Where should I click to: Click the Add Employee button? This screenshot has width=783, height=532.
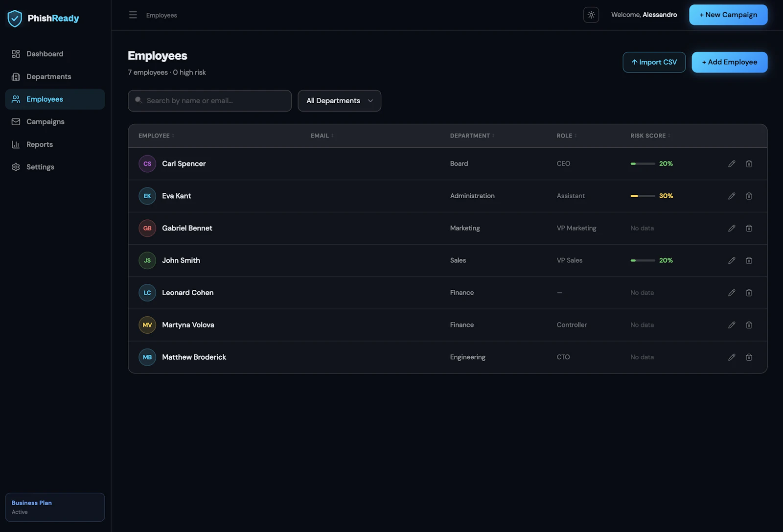point(729,62)
